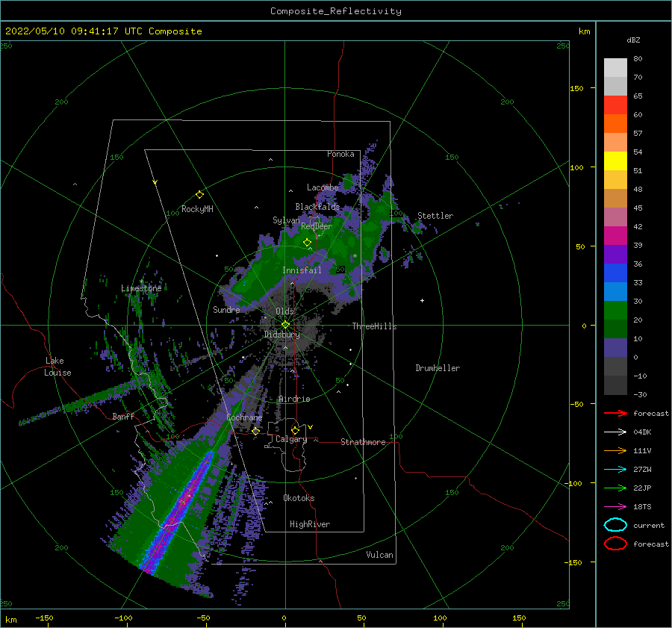Select the slate 10–0 dBZ swatch
The height and width of the screenshot is (628, 672).
coord(615,348)
